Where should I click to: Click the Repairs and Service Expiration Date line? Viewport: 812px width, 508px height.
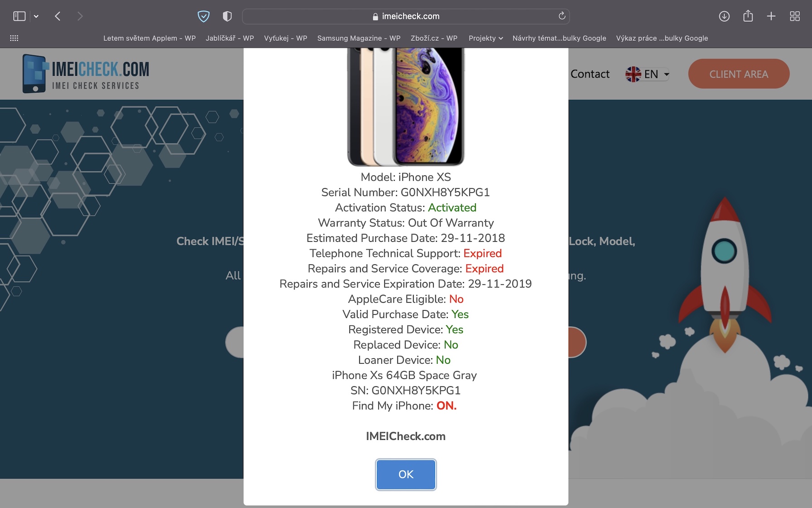[x=406, y=284]
